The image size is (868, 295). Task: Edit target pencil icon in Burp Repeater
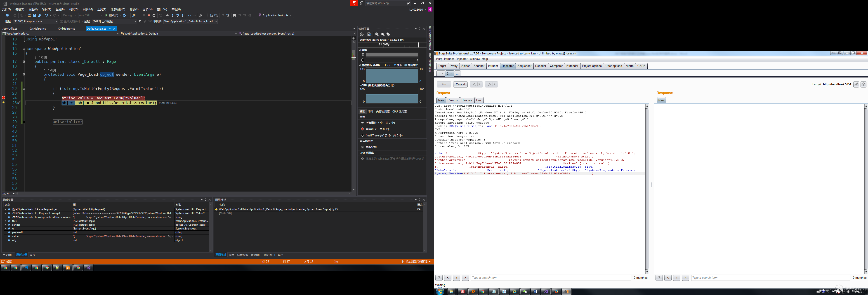pyautogui.click(x=856, y=84)
